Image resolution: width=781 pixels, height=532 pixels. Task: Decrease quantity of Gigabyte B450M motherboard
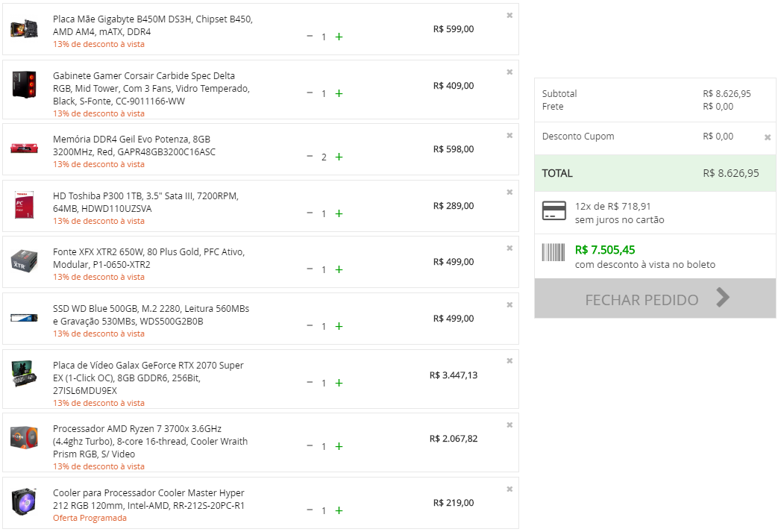(x=310, y=37)
